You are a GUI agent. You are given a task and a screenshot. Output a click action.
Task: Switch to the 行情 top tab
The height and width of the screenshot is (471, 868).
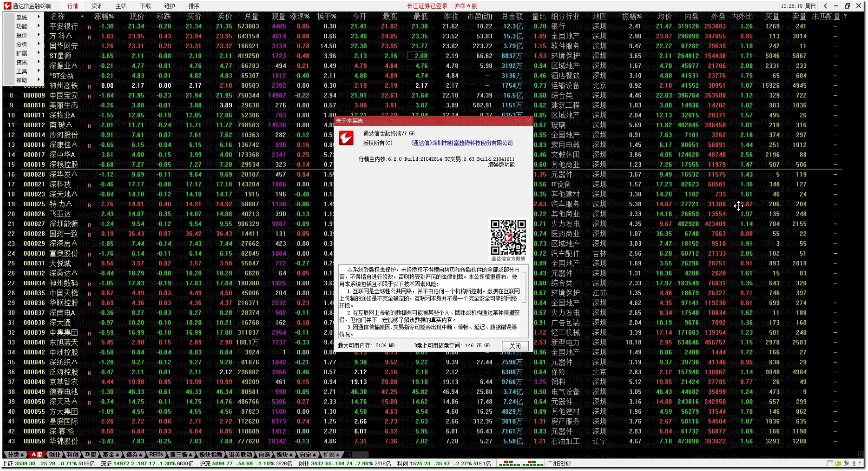pos(73,6)
